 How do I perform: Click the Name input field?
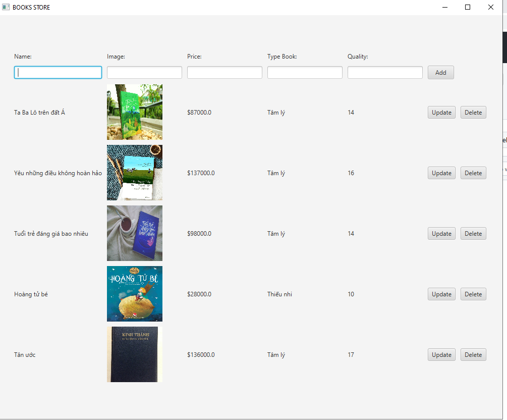[58, 73]
